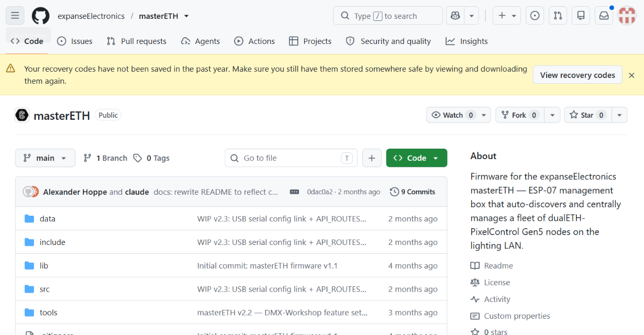Switch to the Insights tab
The width and height of the screenshot is (644, 335).
point(467,41)
